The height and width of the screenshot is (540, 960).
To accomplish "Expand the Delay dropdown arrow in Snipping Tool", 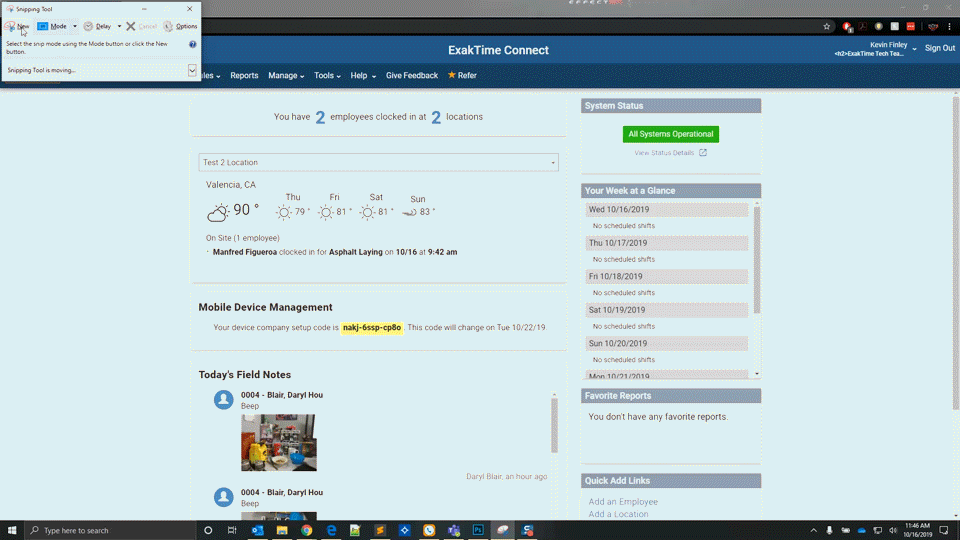I will click(119, 26).
